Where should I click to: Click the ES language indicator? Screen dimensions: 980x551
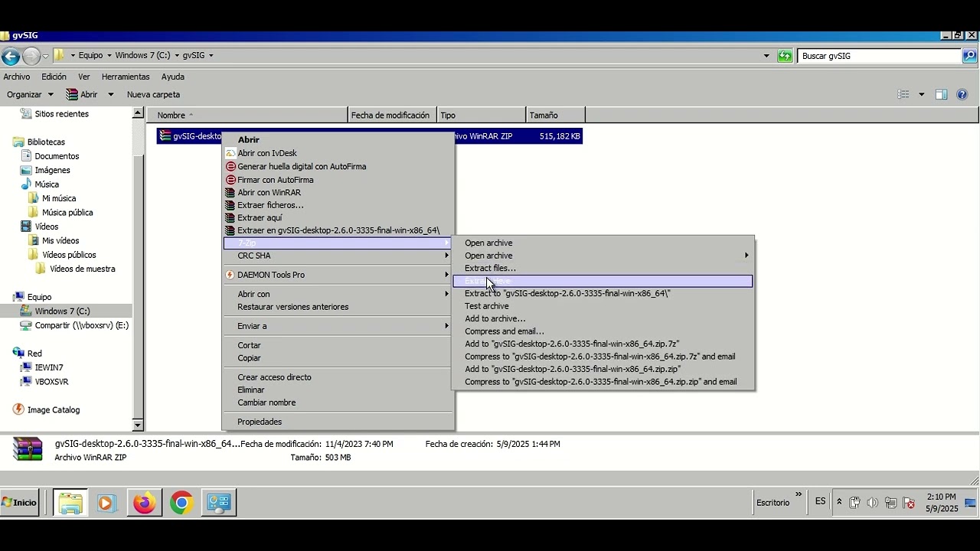(x=820, y=501)
